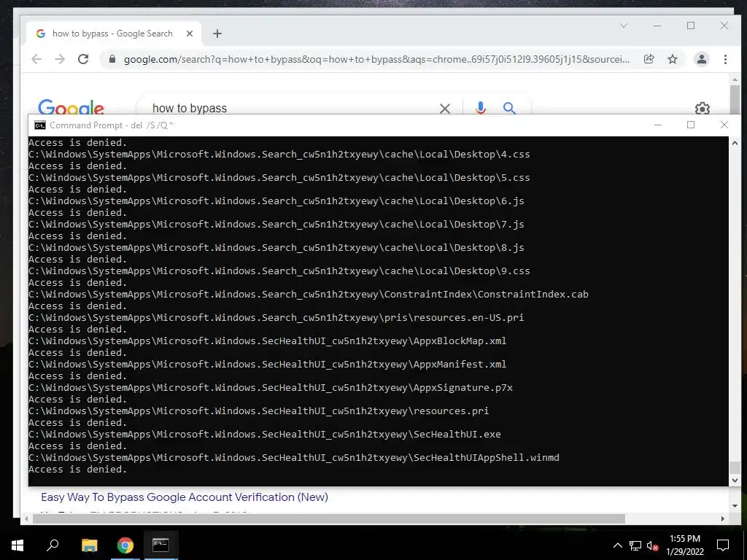Viewport: 747px width, 560px height.
Task: Click AppxManifest.xml path line
Action: click(267, 365)
